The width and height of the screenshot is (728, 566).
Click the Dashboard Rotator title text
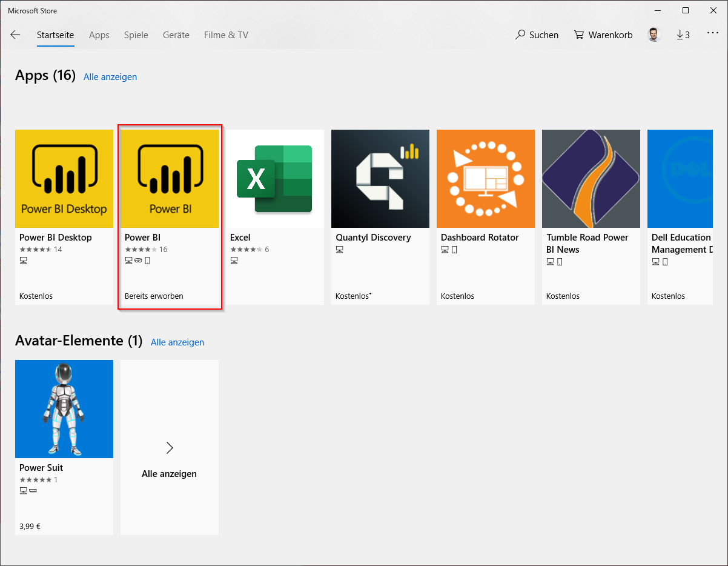point(480,238)
